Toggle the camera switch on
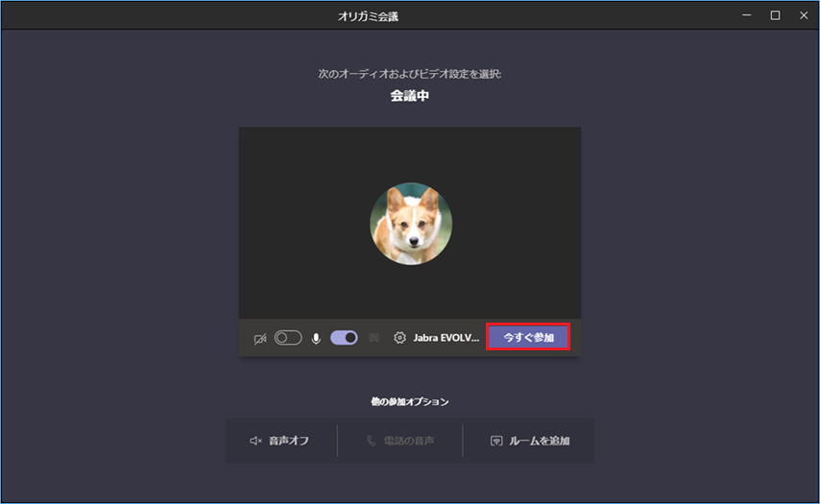This screenshot has height=504, width=820. click(288, 338)
